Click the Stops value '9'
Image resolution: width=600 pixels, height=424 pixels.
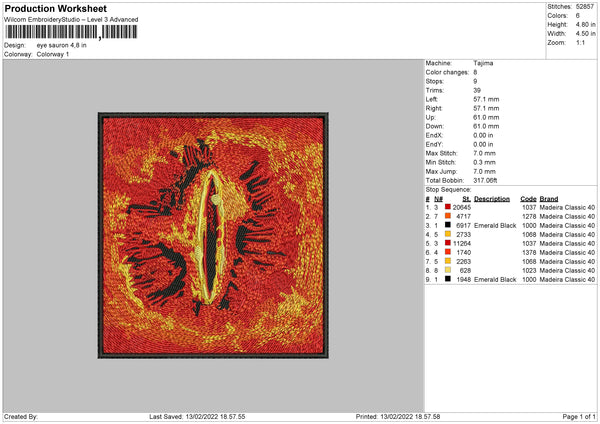pos(475,82)
